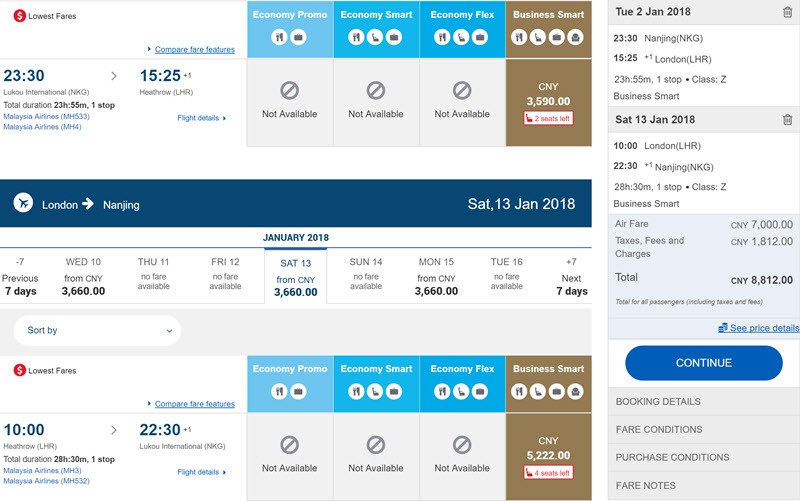Screen dimensions: 800x501
Task: Expand the BOOKING DETAILS section
Action: (x=704, y=402)
